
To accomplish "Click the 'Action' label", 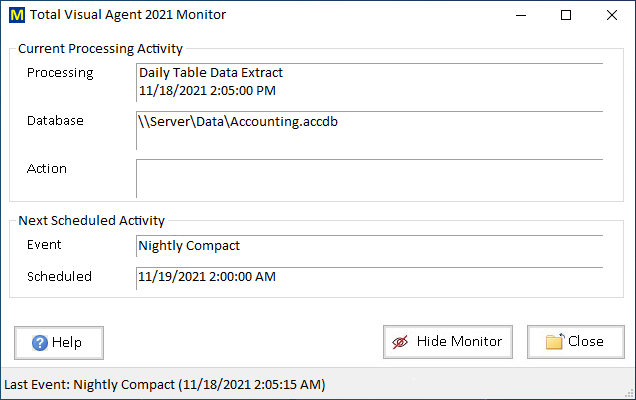I will 47,169.
